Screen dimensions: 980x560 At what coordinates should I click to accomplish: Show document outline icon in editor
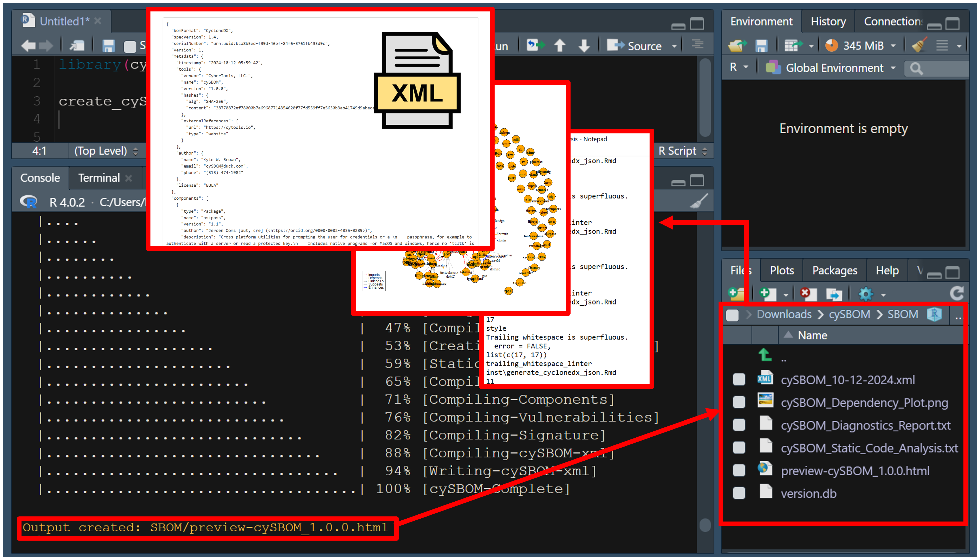point(698,44)
